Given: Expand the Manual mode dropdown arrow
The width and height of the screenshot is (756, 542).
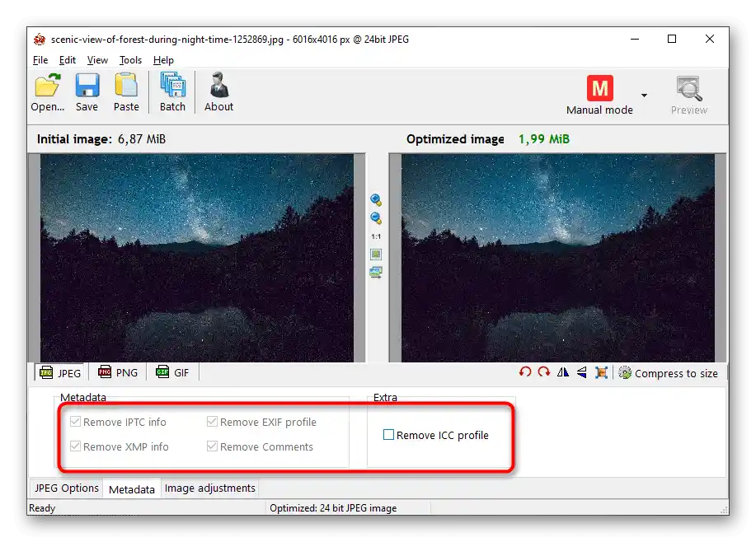Looking at the screenshot, I should [x=644, y=96].
